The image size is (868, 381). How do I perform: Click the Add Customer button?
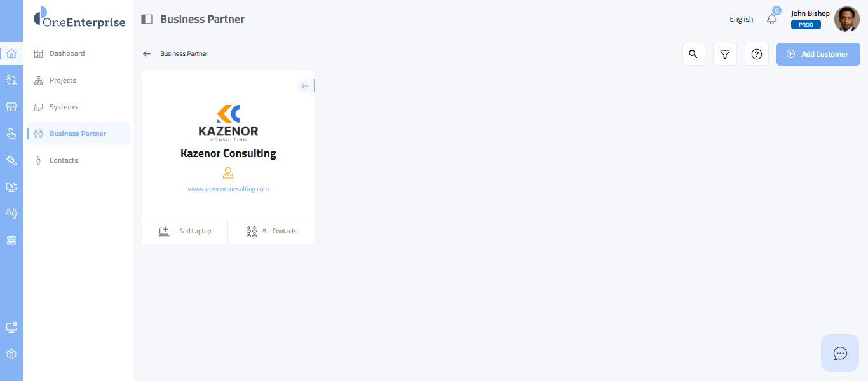click(818, 54)
